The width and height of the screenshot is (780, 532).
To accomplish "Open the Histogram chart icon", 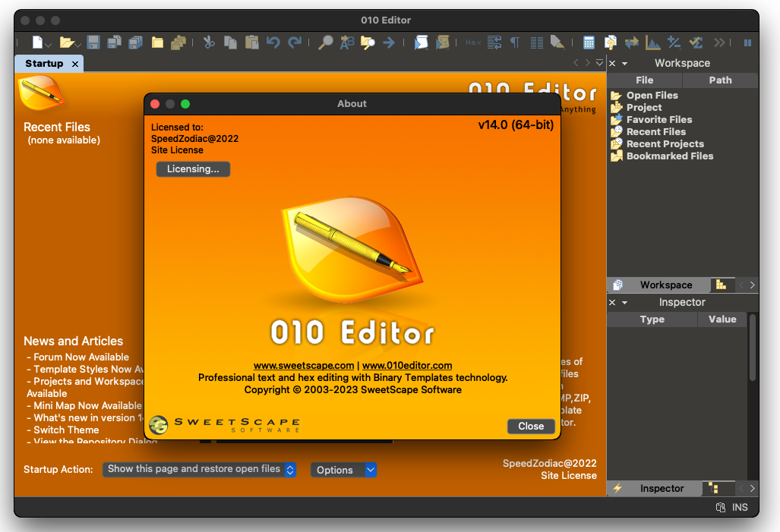I will coord(652,42).
